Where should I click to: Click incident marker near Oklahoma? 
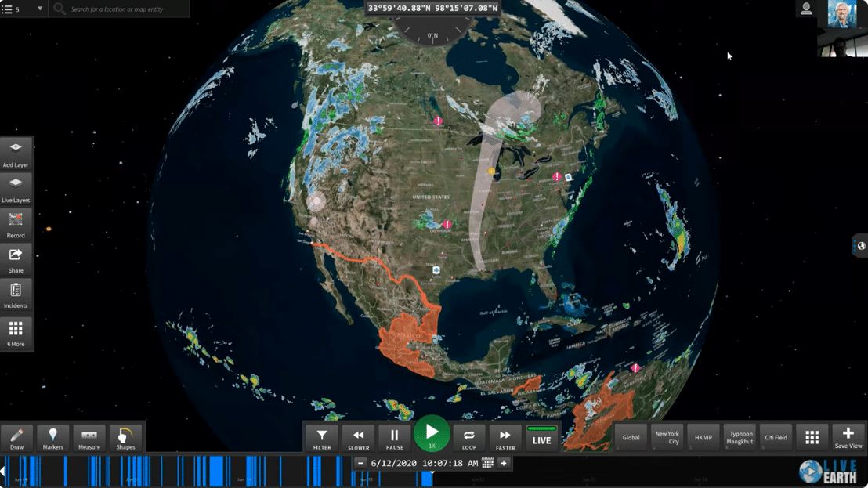click(x=447, y=225)
